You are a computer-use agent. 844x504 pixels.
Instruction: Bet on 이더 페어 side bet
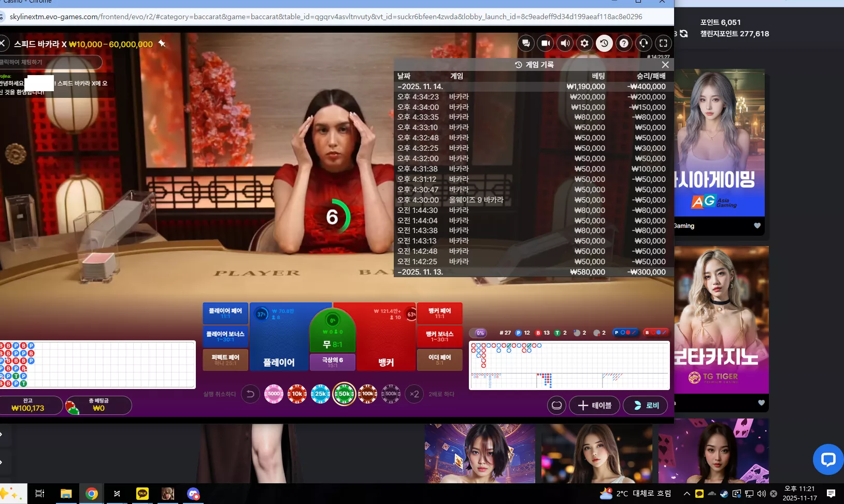click(440, 360)
